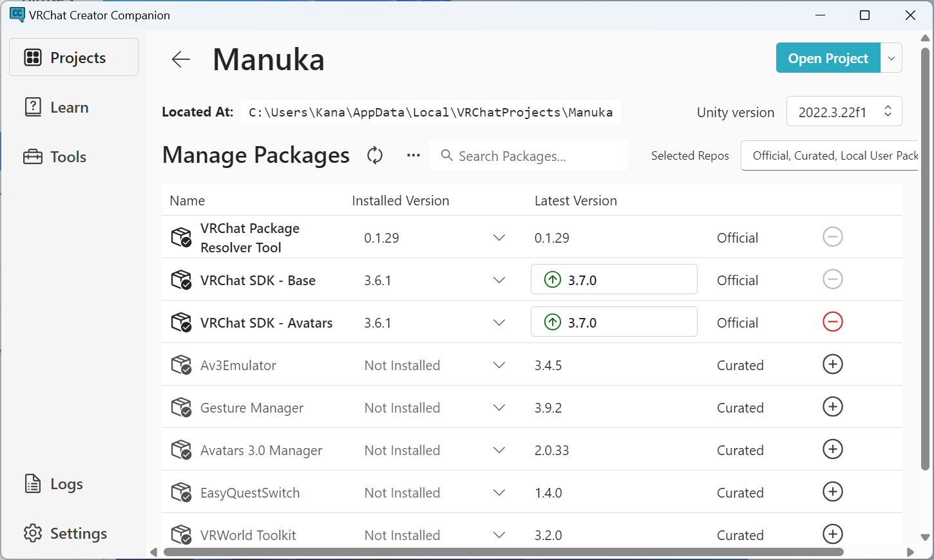Click the Manuka project title
Screen dimensions: 934x560
269,59
